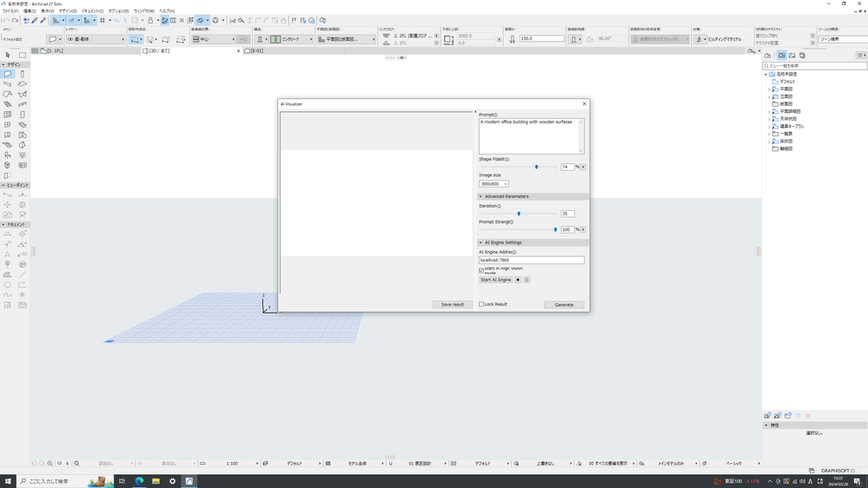Expand the 平面図 tree node
868x488 pixels.
(x=770, y=89)
